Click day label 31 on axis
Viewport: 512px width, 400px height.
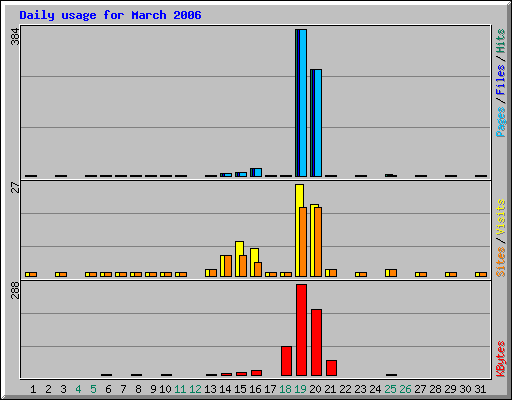click(x=480, y=389)
